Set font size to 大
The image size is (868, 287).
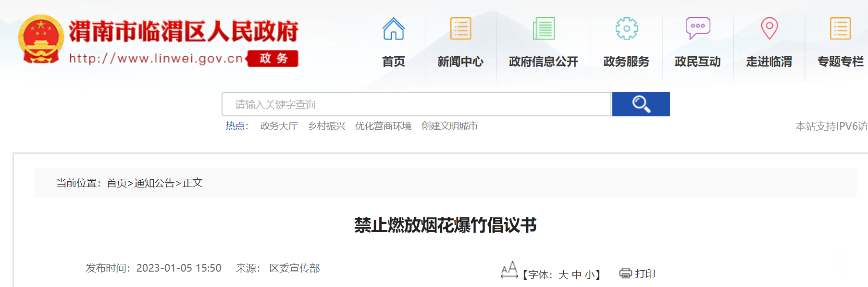point(563,275)
